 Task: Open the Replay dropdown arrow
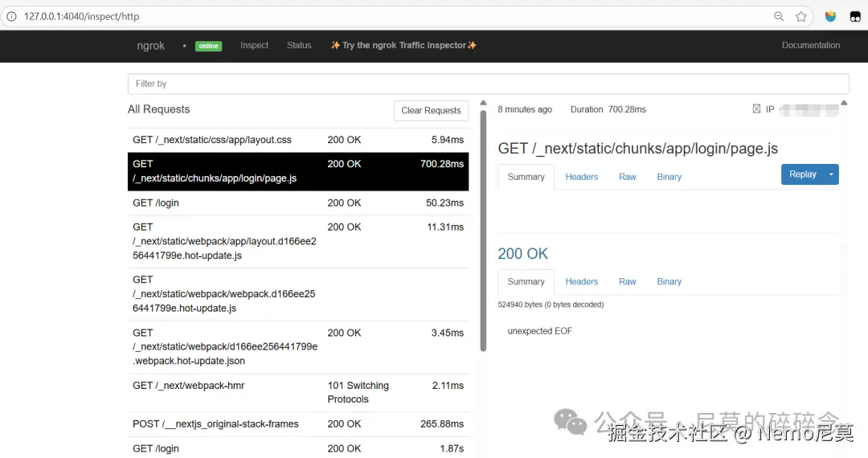pyautogui.click(x=831, y=174)
